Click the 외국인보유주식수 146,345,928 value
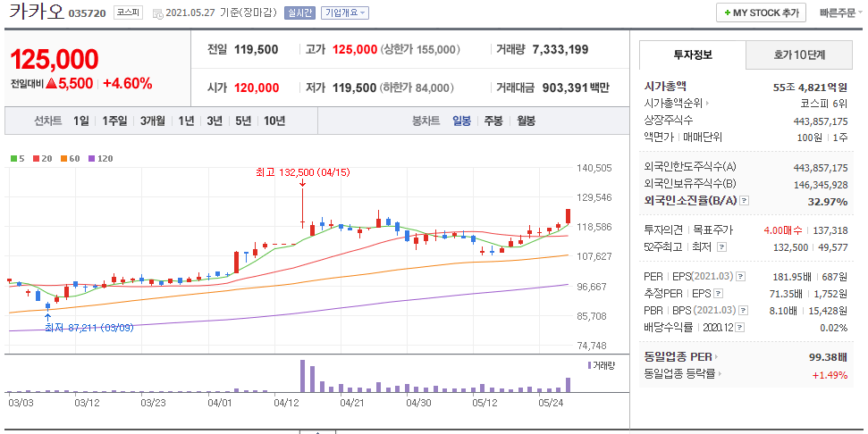Viewport: 868px width, 434px height. point(821,184)
